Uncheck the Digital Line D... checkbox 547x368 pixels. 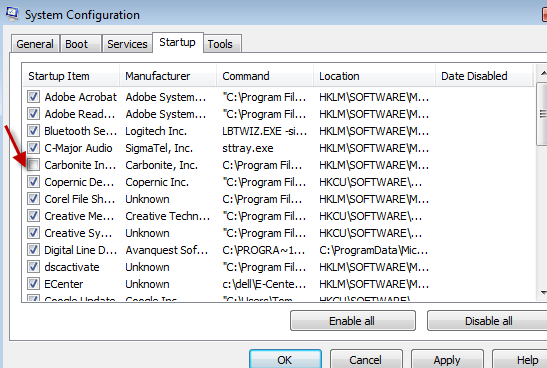tap(33, 250)
